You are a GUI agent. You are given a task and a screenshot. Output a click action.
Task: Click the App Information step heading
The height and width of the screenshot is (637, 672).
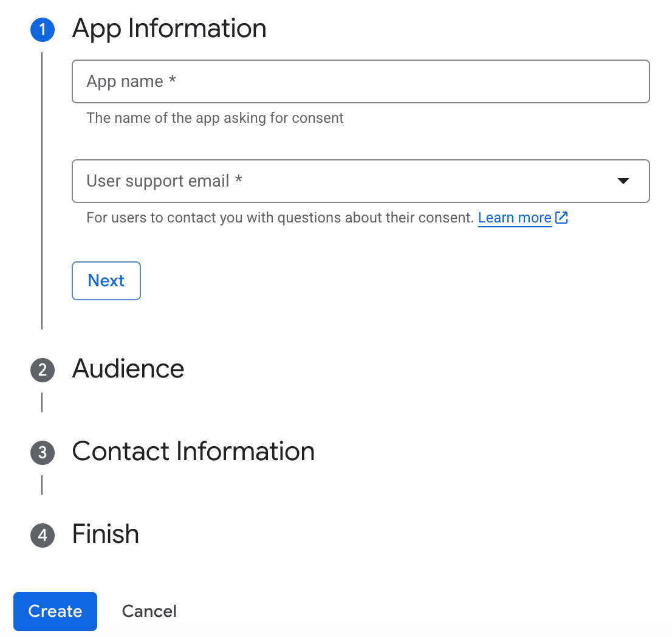pos(170,29)
